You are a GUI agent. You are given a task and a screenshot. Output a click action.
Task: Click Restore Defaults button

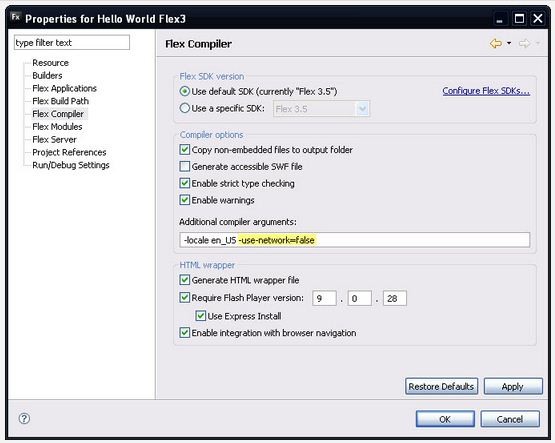click(441, 386)
